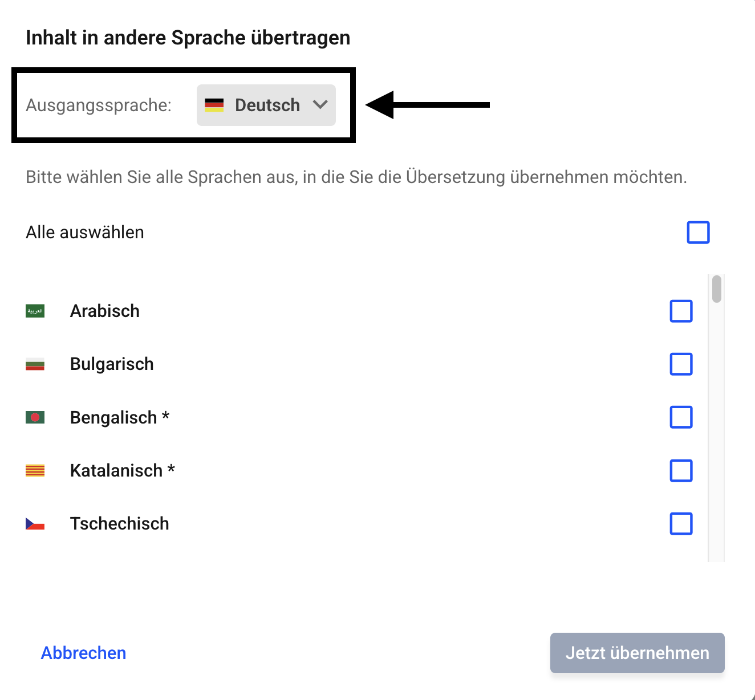
Task: Select the Tschechisch language label
Action: pyautogui.click(x=120, y=524)
